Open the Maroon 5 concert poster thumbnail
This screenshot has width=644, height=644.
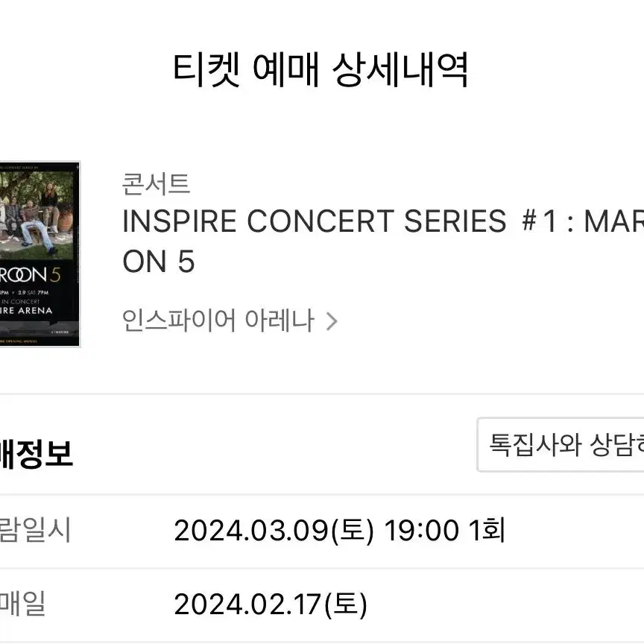click(40, 254)
